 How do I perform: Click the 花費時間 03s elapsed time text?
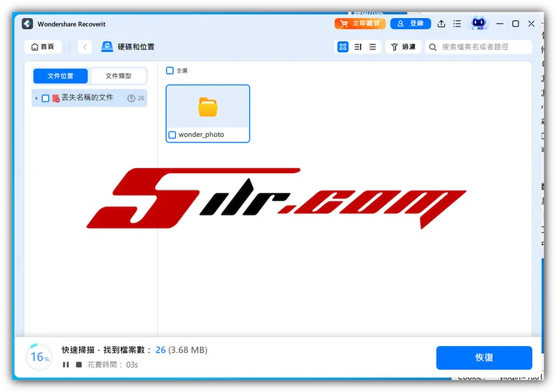point(113,365)
